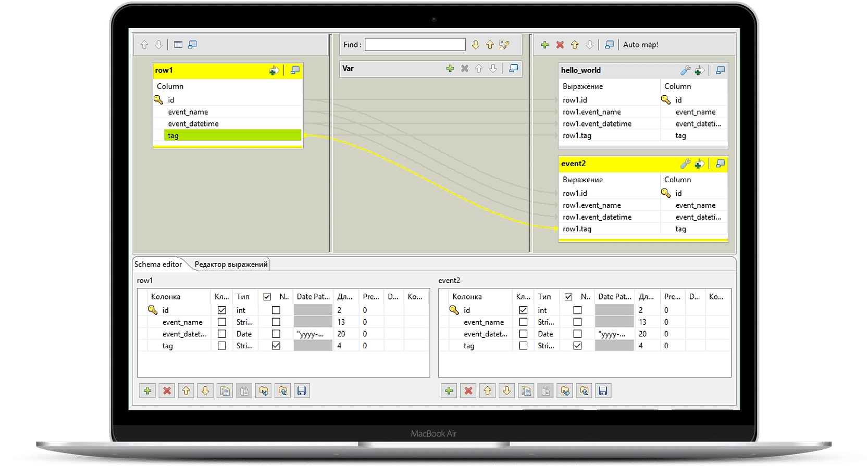This screenshot has height=466, width=868.
Task: Add a new output table with green plus
Action: [x=544, y=45]
